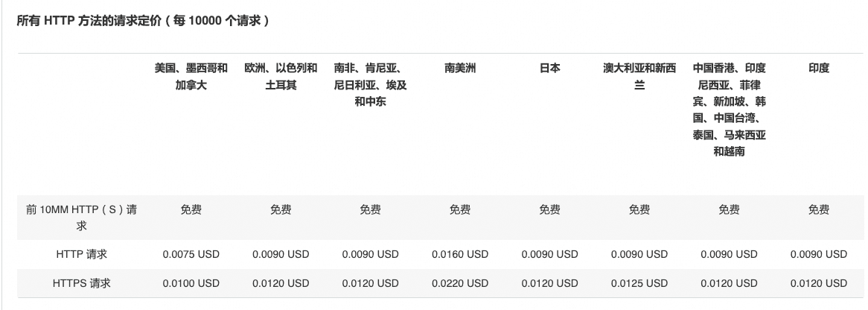The width and height of the screenshot is (868, 310).
Task: Click the table title about HTTP request pricing
Action: coord(143,22)
